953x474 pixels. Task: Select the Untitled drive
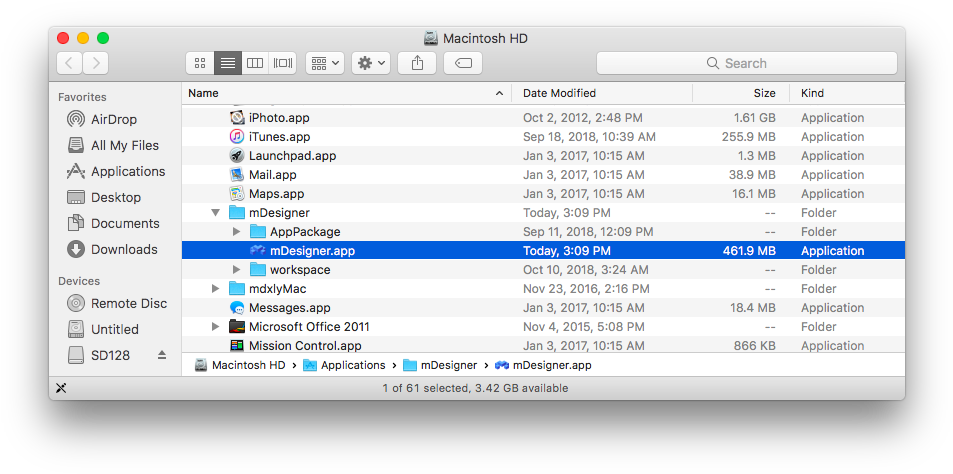pos(103,329)
